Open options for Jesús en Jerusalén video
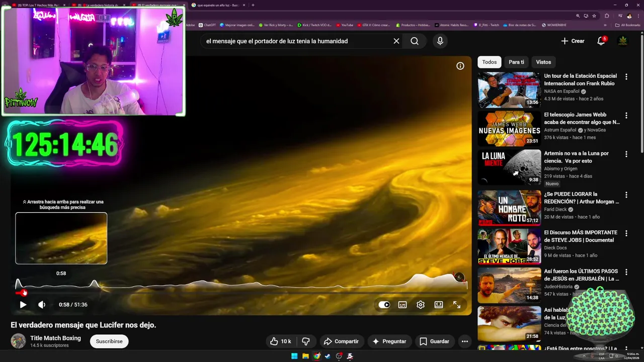Viewport: 644px width, 362px height. [x=626, y=272]
